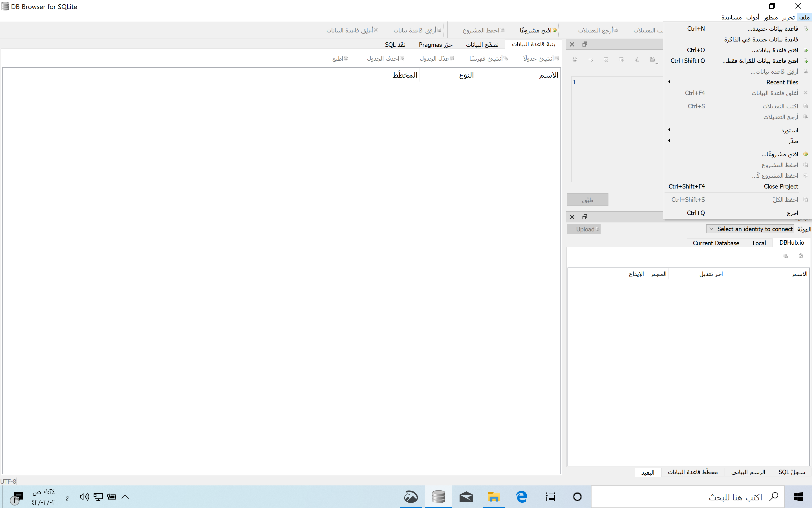
Task: Click Task View taskbar icon
Action: pos(550,497)
